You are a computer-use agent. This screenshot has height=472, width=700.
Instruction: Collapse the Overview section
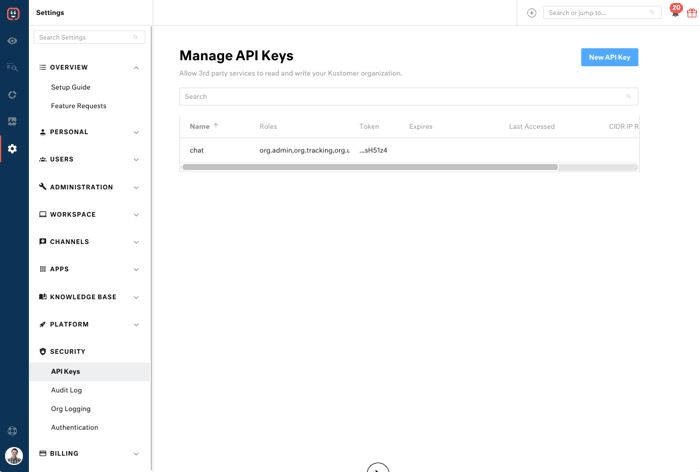pos(136,67)
